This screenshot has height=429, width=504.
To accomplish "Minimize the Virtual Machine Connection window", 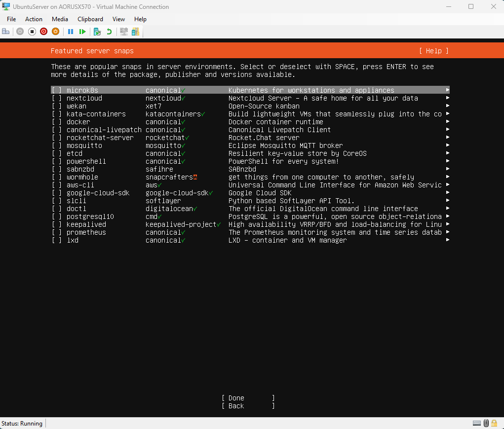I will pyautogui.click(x=449, y=6).
